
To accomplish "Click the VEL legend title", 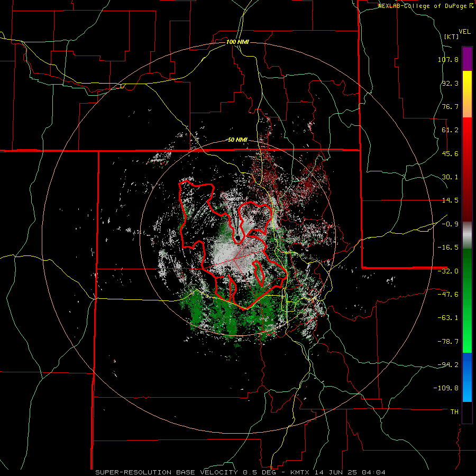I will 464,32.
